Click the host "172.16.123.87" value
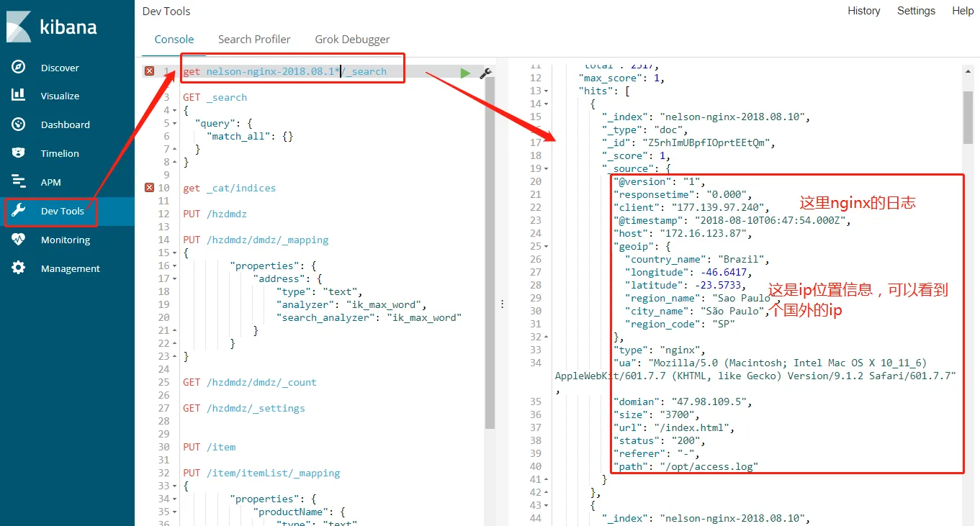 704,233
